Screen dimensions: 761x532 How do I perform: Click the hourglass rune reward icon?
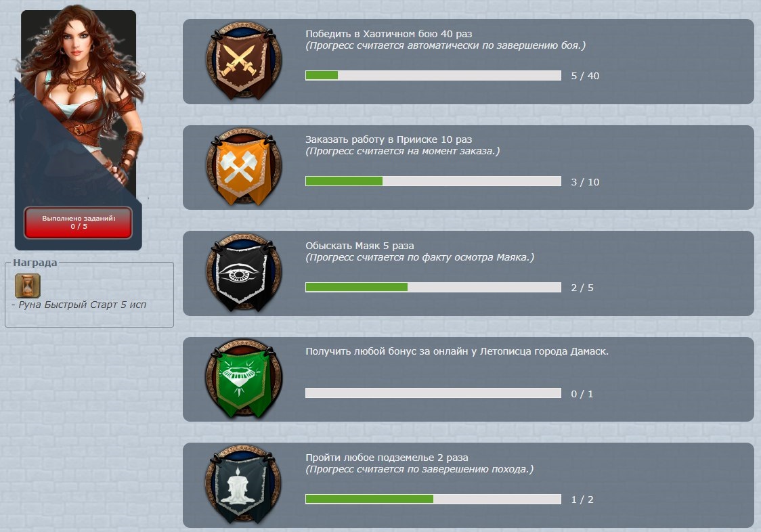[28, 286]
